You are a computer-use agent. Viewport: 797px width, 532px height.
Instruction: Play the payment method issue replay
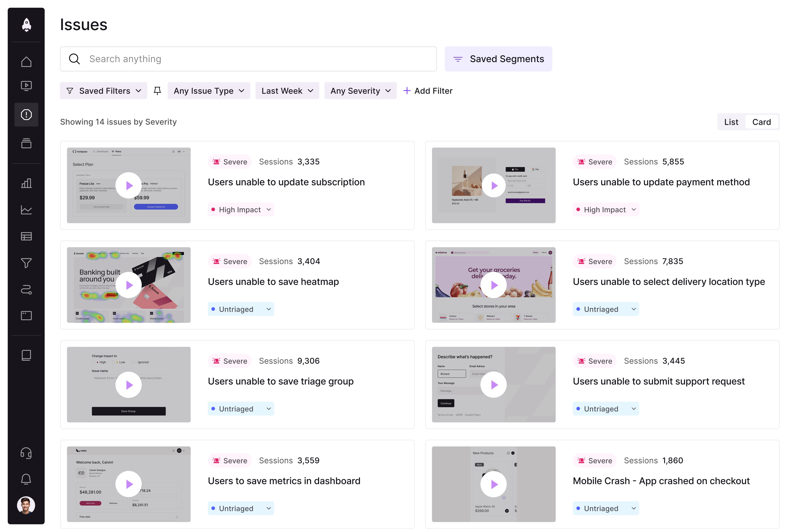tap(493, 185)
